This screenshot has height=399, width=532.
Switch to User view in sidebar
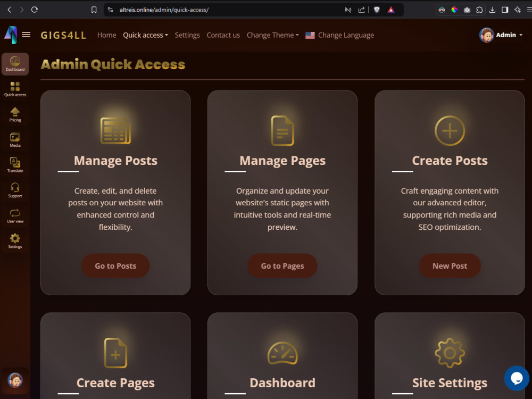point(15,216)
